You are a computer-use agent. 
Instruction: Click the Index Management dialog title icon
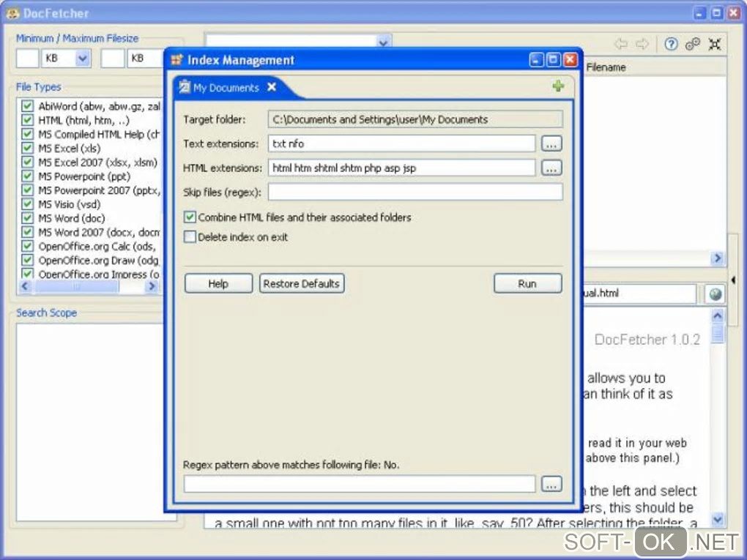tap(176, 60)
